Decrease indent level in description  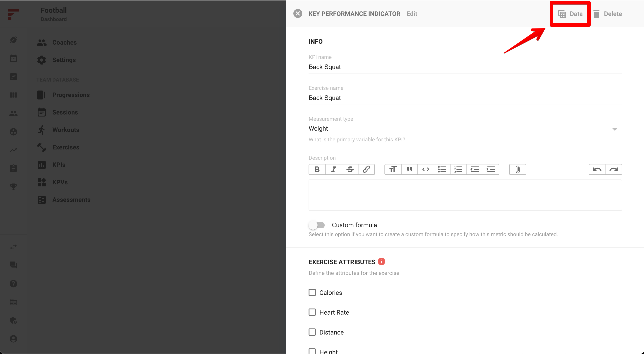click(474, 169)
